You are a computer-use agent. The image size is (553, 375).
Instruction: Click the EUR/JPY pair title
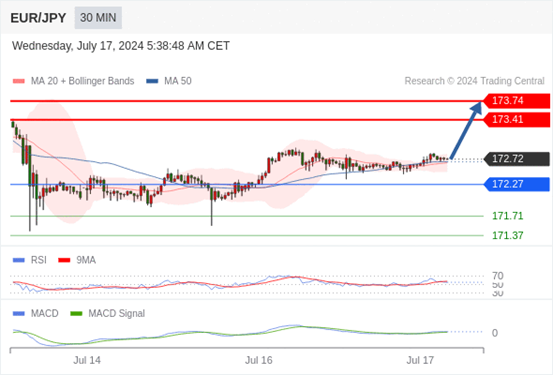tap(38, 18)
